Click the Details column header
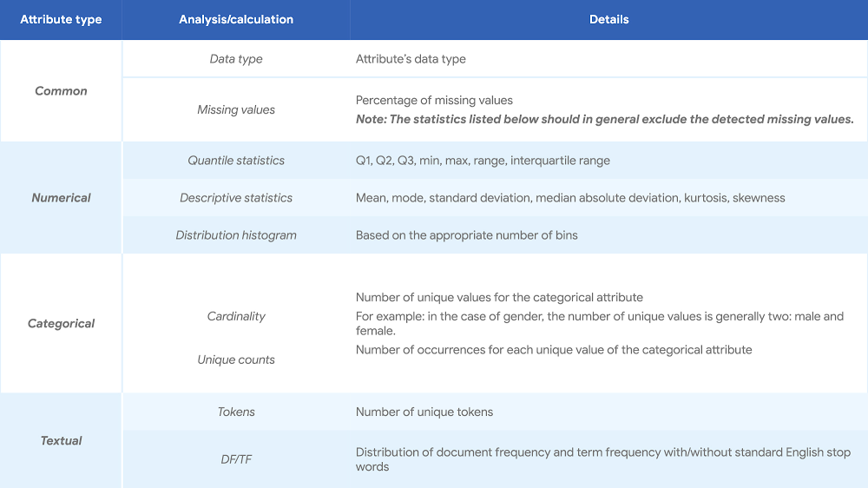Screen dimensions: 868x488 [608, 19]
